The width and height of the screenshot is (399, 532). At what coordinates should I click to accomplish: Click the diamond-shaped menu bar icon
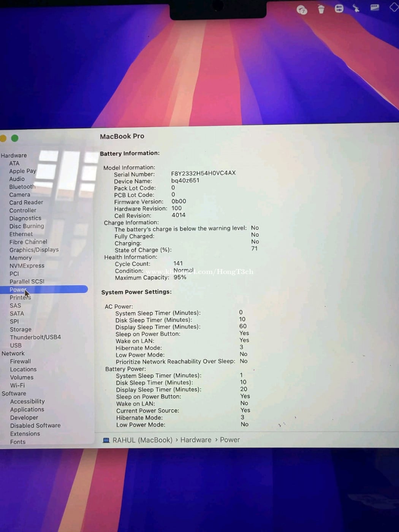coord(394,7)
